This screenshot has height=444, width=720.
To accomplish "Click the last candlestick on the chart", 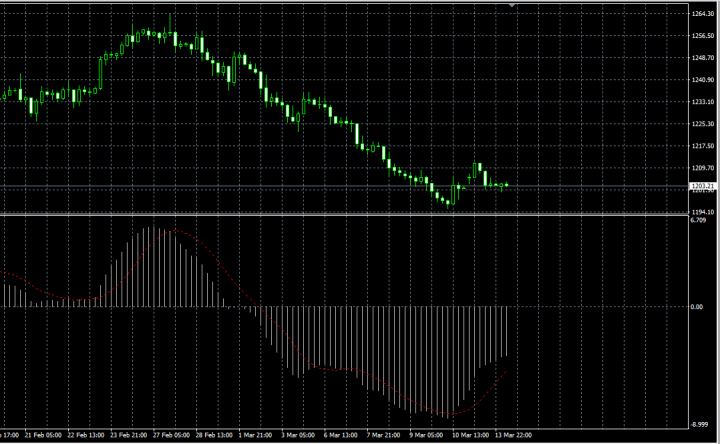I will (507, 184).
